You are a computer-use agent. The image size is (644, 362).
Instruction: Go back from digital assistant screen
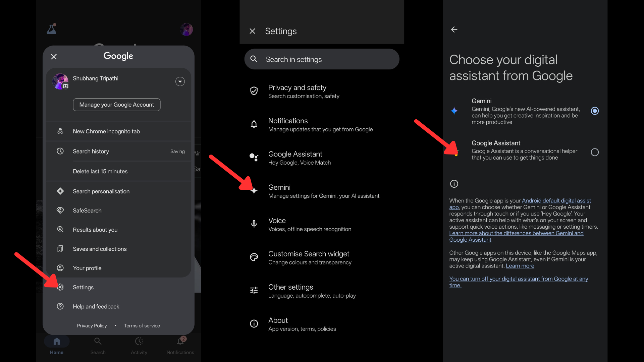[x=454, y=29]
